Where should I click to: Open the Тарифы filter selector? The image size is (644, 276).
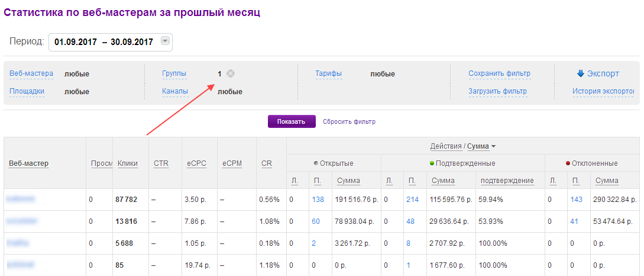coord(328,74)
